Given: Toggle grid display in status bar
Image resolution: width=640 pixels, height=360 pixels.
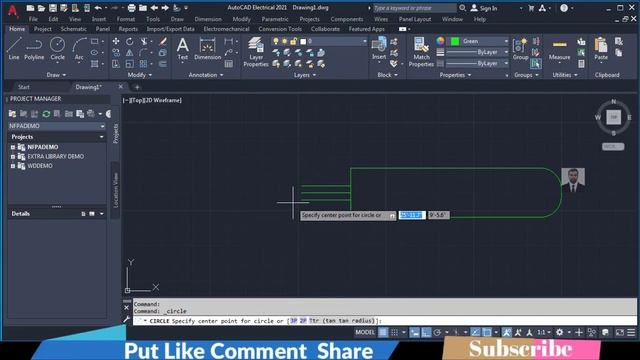Looking at the screenshot, I should (x=383, y=333).
